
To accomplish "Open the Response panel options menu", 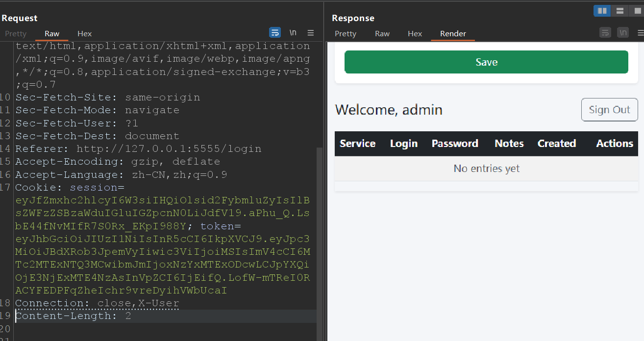I will click(x=641, y=33).
